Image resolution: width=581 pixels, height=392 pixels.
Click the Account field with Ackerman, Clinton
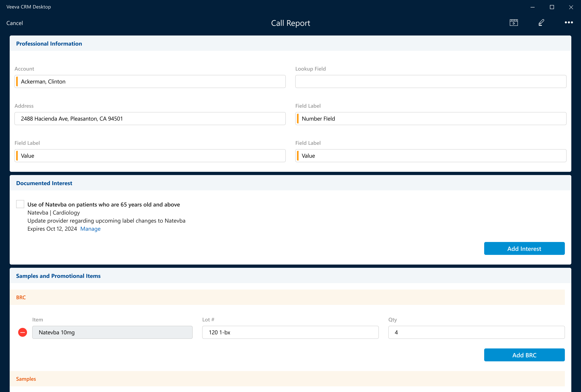[x=150, y=81]
